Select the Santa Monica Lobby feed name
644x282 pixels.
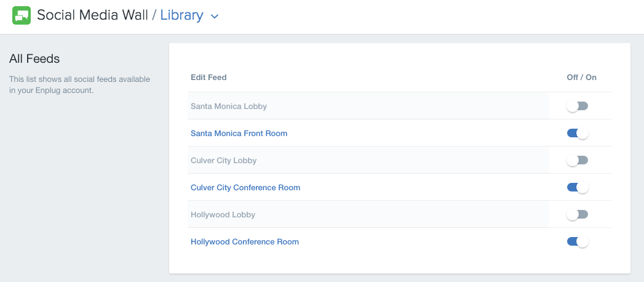coord(229,106)
